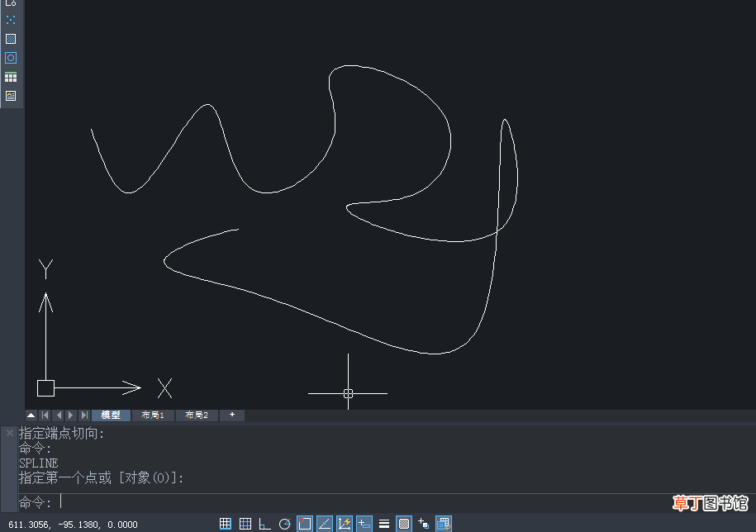Jump to the last layout tab

[x=84, y=415]
